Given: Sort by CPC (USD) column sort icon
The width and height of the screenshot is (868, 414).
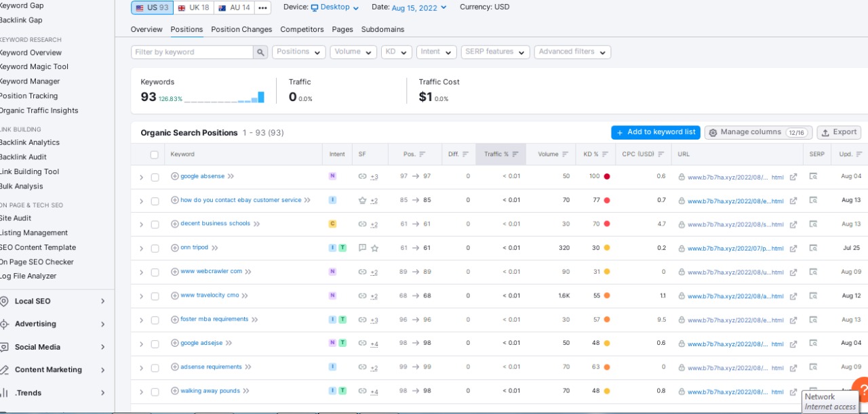Looking at the screenshot, I should (x=660, y=154).
